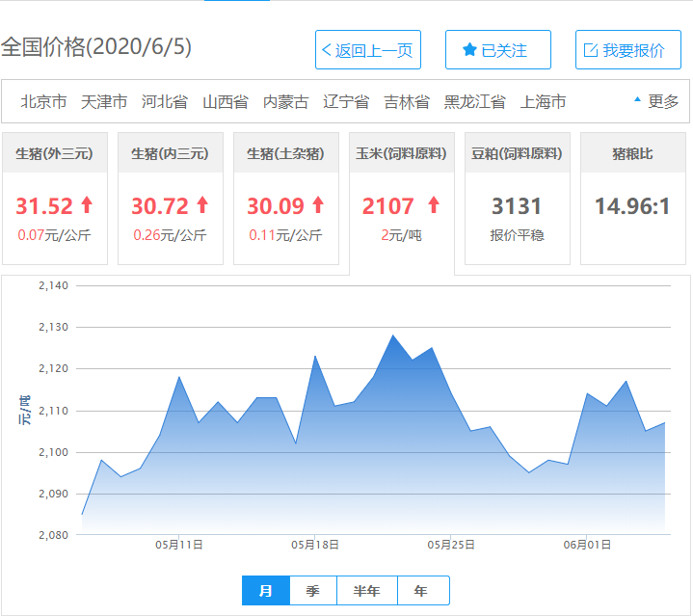Select 山西省 region
This screenshot has width=693, height=616.
pyautogui.click(x=225, y=101)
